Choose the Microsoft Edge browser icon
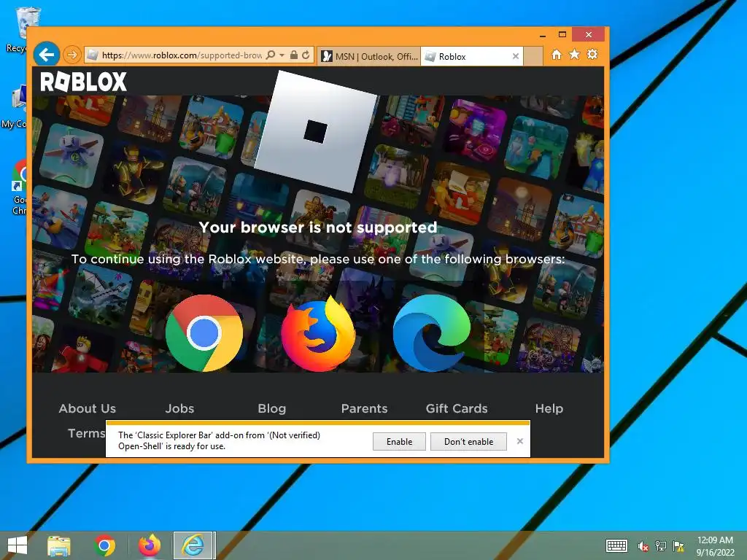The width and height of the screenshot is (747, 560). coord(431,332)
